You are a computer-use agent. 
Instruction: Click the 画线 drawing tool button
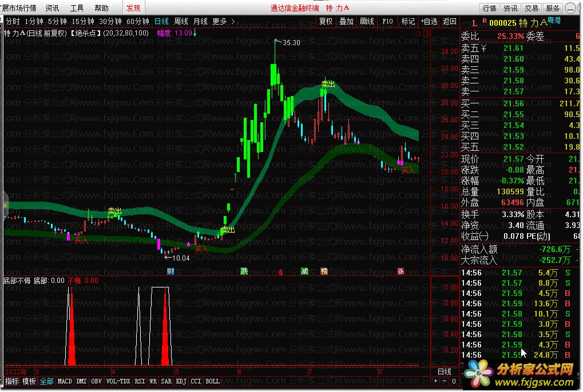click(367, 22)
